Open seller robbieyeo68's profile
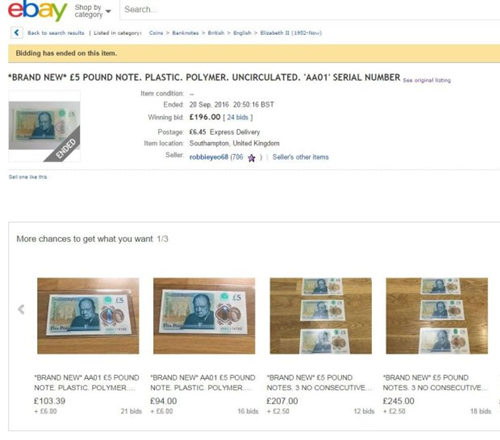500x440 pixels. pyautogui.click(x=209, y=157)
